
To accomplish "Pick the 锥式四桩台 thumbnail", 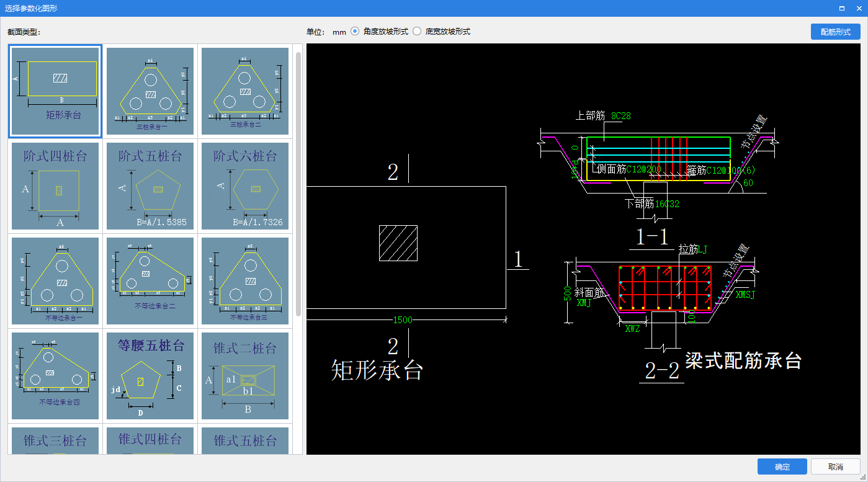I will 150,440.
